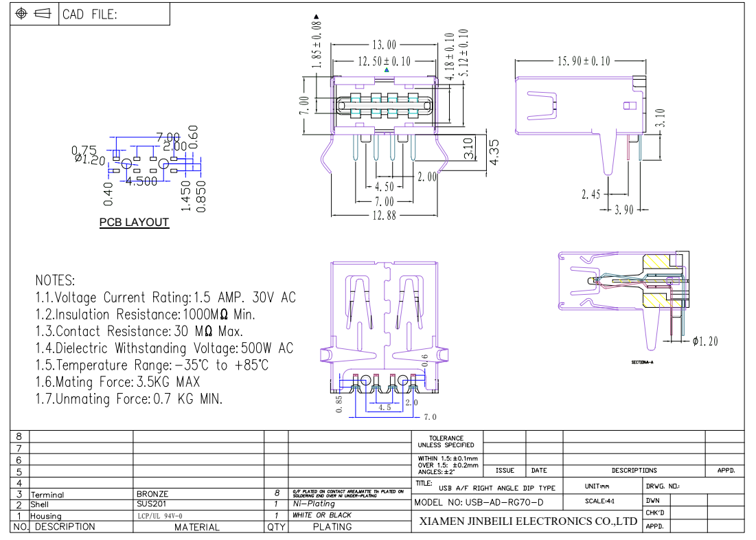756x540 pixels.
Task: Select note 1.7 Unmating Force
Action: [128, 399]
